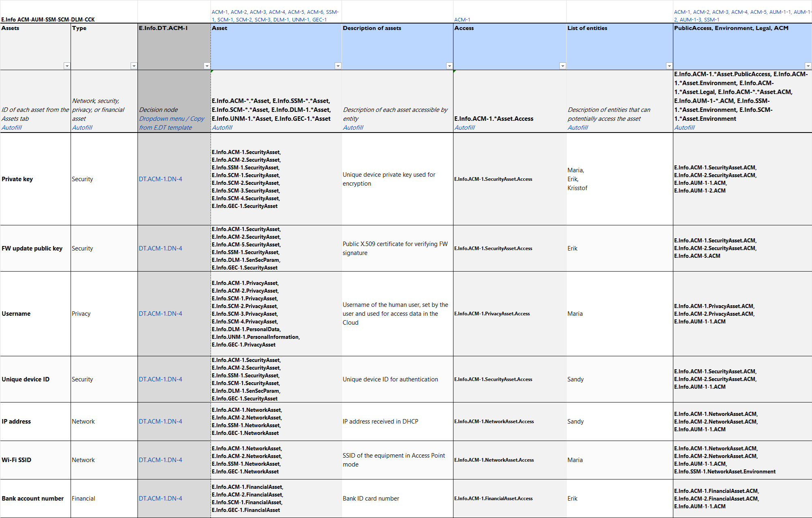This screenshot has height=518, width=812.
Task: Open the Access column filter dropdown
Action: coord(563,66)
